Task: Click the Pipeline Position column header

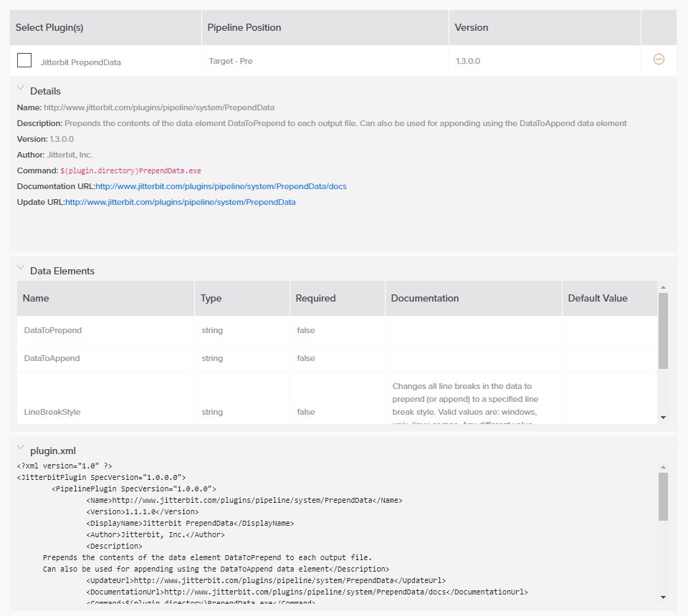Action: coord(245,27)
